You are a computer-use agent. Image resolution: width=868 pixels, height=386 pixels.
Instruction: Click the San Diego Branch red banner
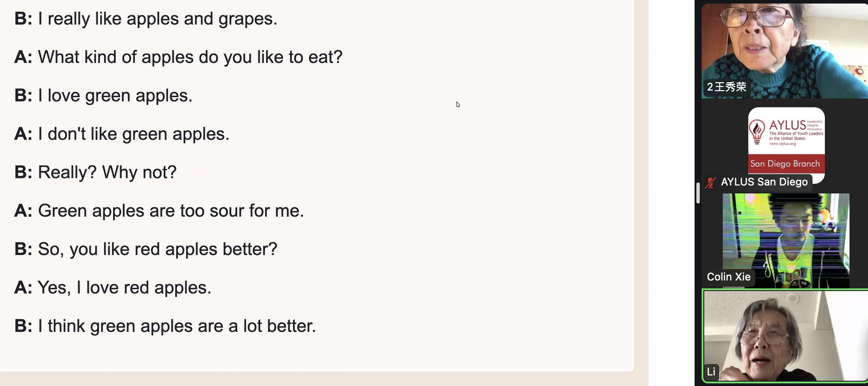[786, 164]
